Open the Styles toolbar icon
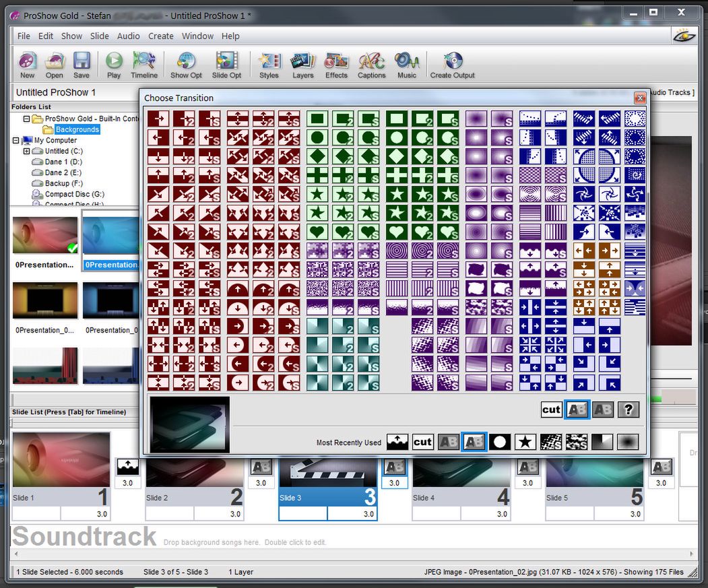 point(269,65)
